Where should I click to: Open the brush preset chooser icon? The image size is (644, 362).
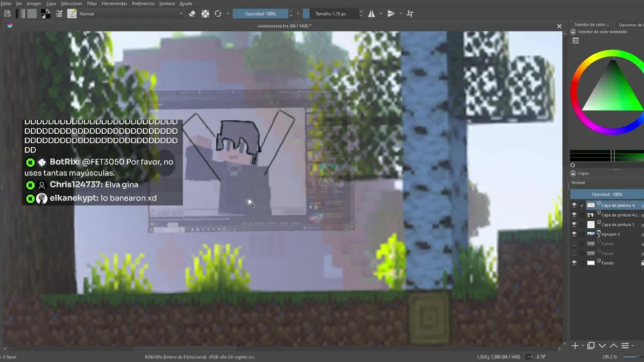click(72, 14)
